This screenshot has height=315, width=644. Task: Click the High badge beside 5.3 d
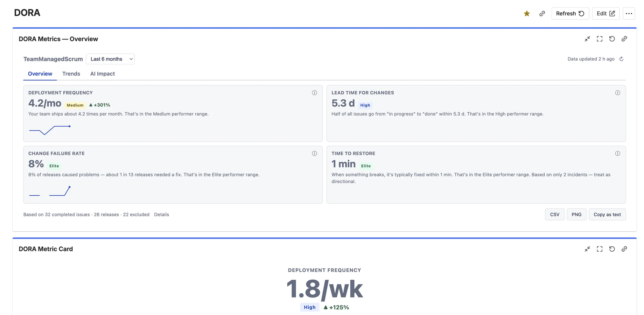click(365, 105)
